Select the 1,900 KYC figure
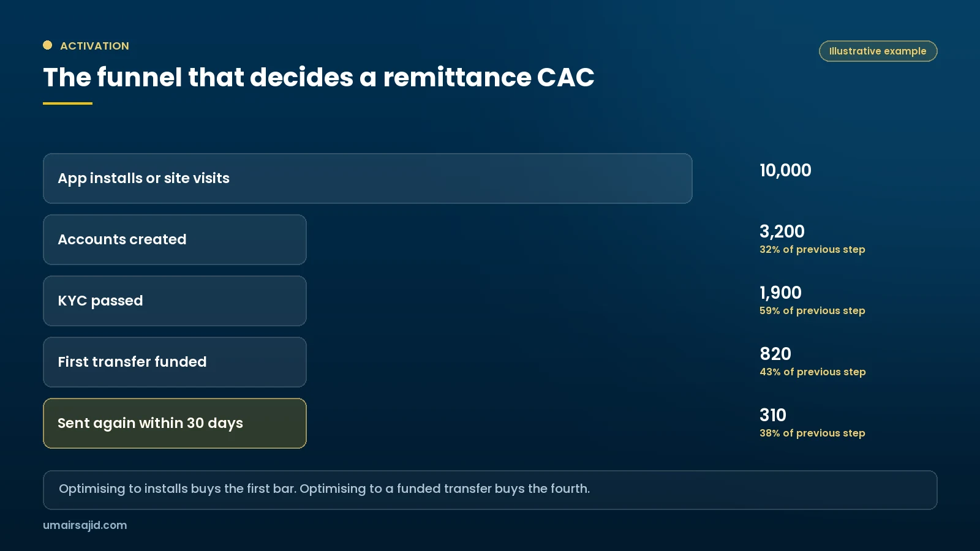Screen dimensions: 980x551 click(x=780, y=293)
